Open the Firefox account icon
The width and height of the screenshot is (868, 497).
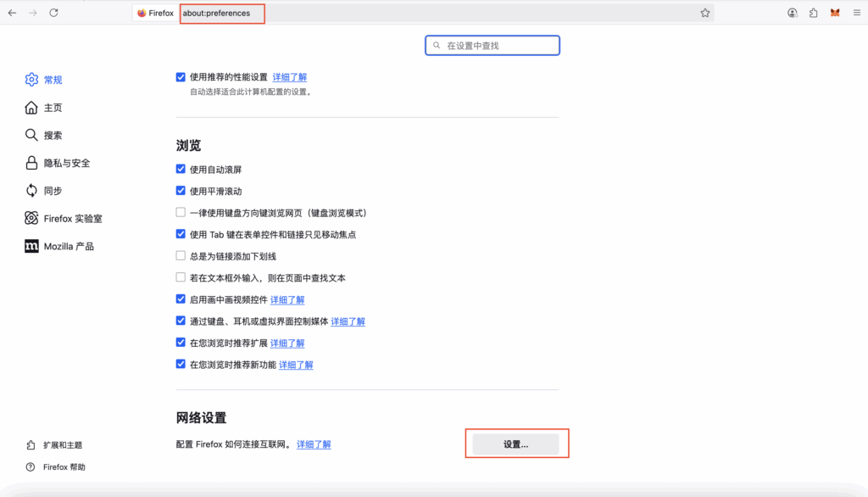pos(793,13)
